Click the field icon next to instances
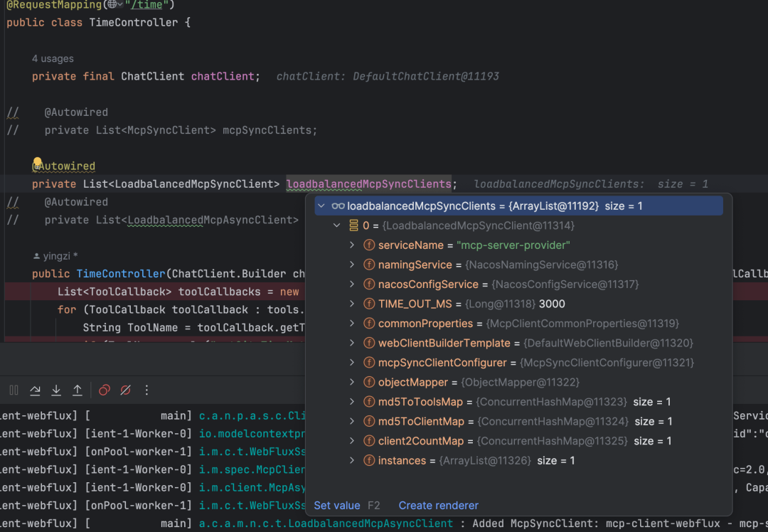The image size is (768, 532). pos(369,460)
